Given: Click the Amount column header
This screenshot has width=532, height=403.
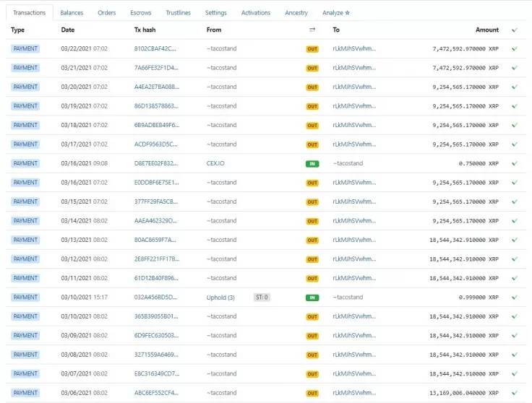Looking at the screenshot, I should (487, 30).
